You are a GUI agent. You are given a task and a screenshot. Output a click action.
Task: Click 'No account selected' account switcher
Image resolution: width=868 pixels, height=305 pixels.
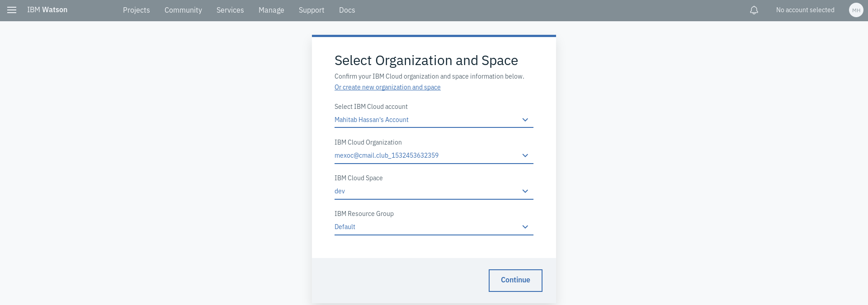[805, 10]
